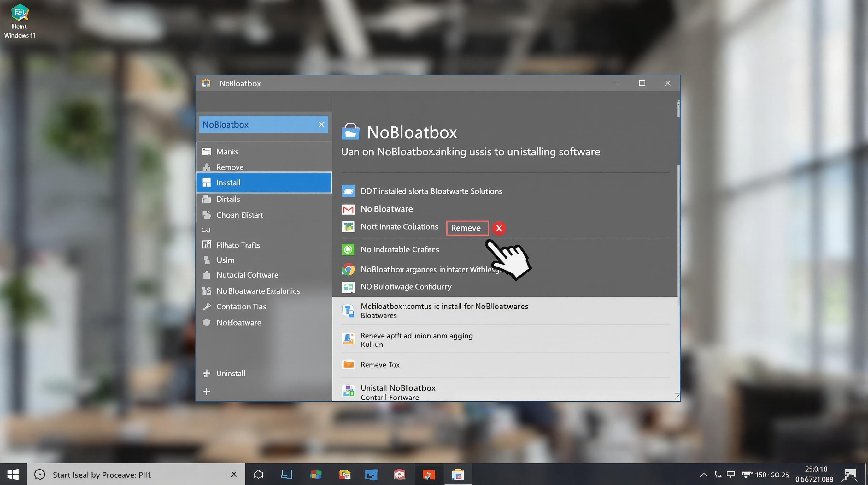
Task: Open the Dirtalls sidebar entry
Action: 228,199
